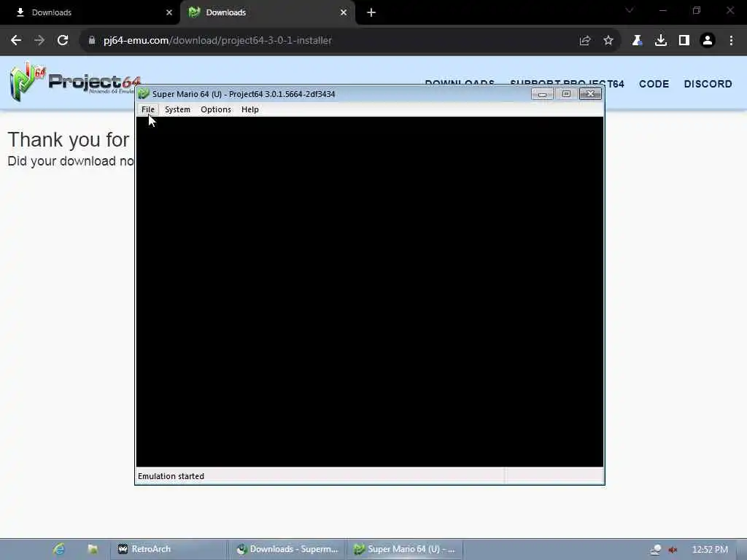Maximize the Project64 emulator window
Image resolution: width=747 pixels, height=560 pixels.
566,94
